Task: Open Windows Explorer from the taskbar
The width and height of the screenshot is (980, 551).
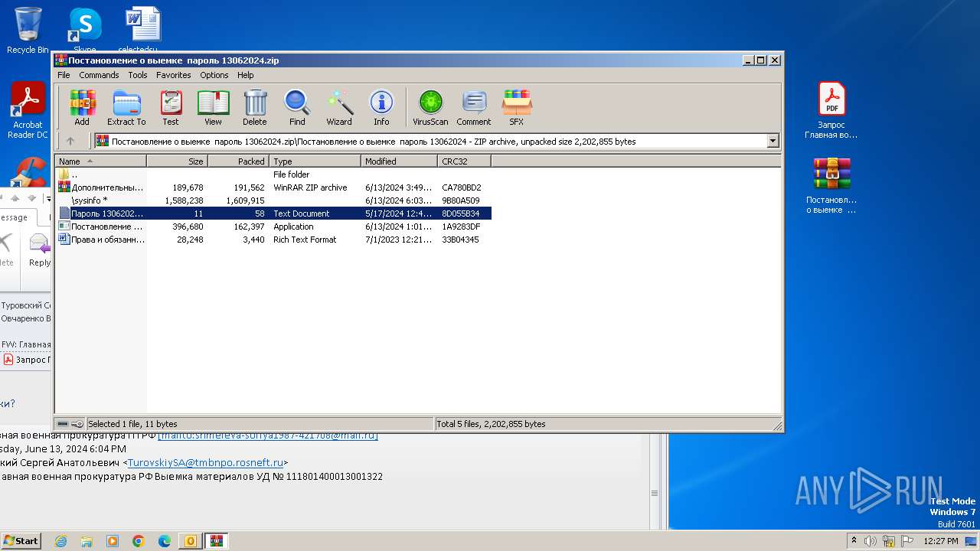Action: [87, 541]
